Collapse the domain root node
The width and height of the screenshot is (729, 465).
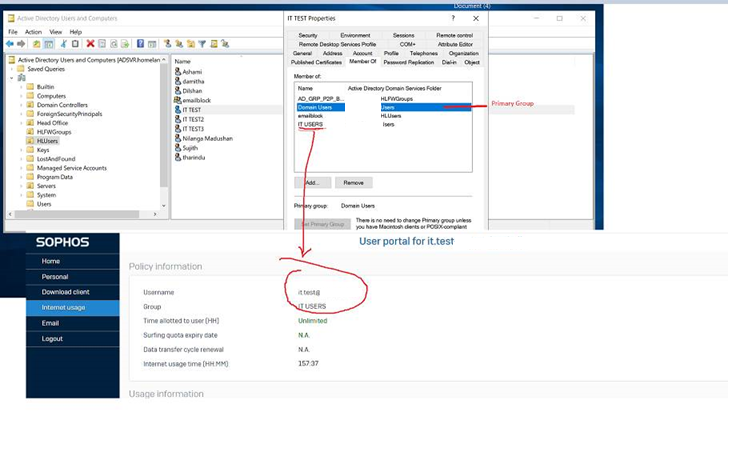12,78
